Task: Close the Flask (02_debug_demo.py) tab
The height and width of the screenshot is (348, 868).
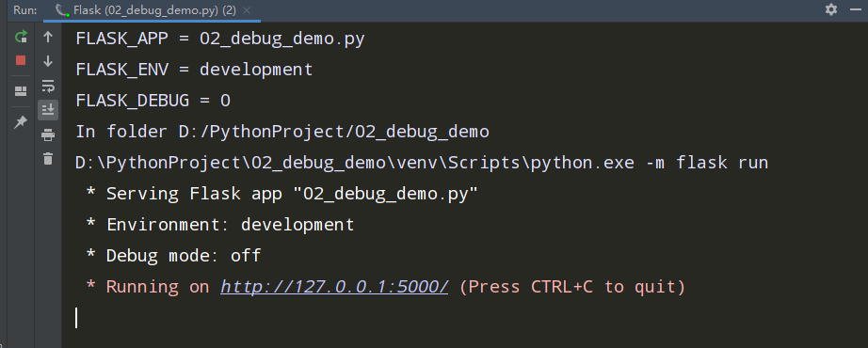Action: pos(247,10)
